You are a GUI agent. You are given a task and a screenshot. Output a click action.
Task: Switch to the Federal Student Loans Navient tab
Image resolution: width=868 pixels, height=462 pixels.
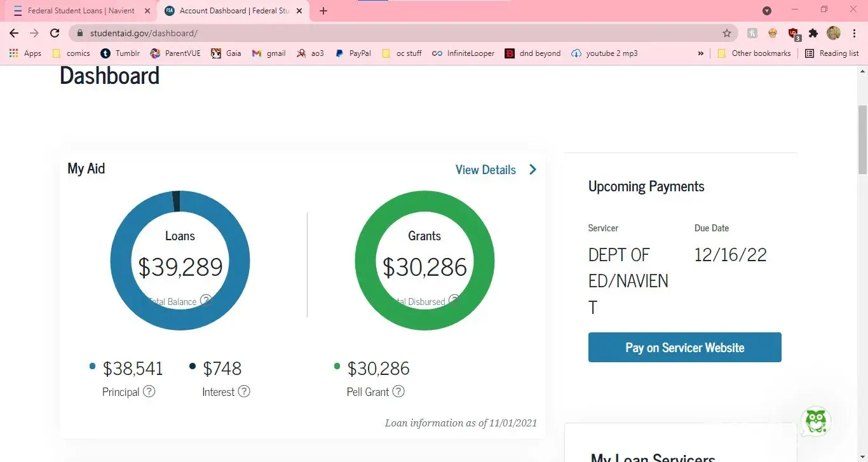tap(81, 11)
